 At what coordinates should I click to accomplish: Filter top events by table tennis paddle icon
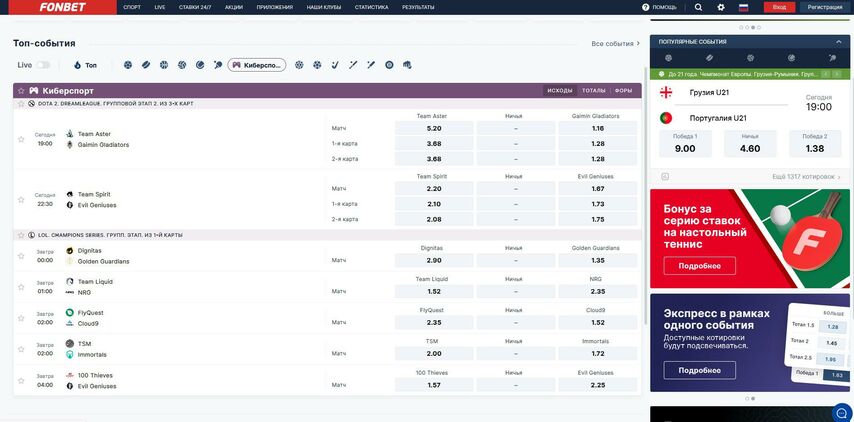[218, 65]
